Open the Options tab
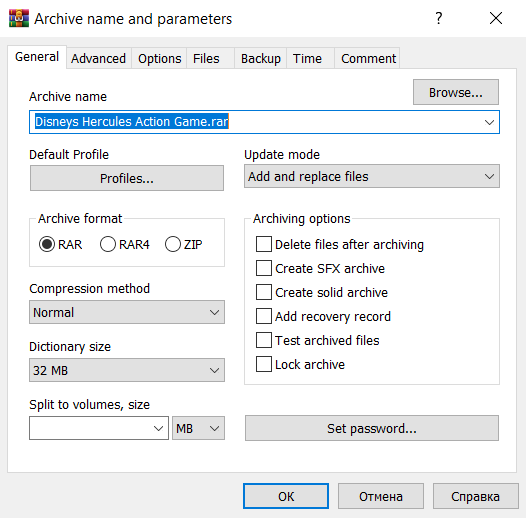 pos(159,59)
